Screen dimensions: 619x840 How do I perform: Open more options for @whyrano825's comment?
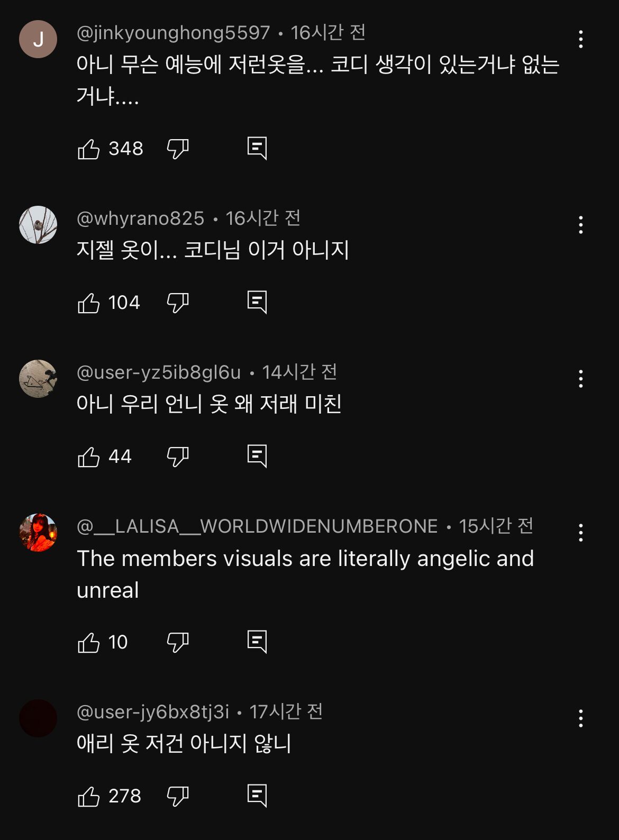point(581,225)
